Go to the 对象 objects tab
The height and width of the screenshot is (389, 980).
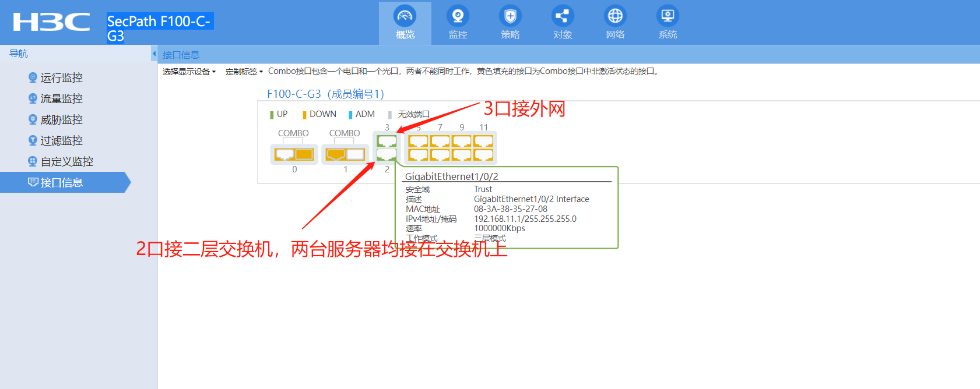pyautogui.click(x=563, y=23)
